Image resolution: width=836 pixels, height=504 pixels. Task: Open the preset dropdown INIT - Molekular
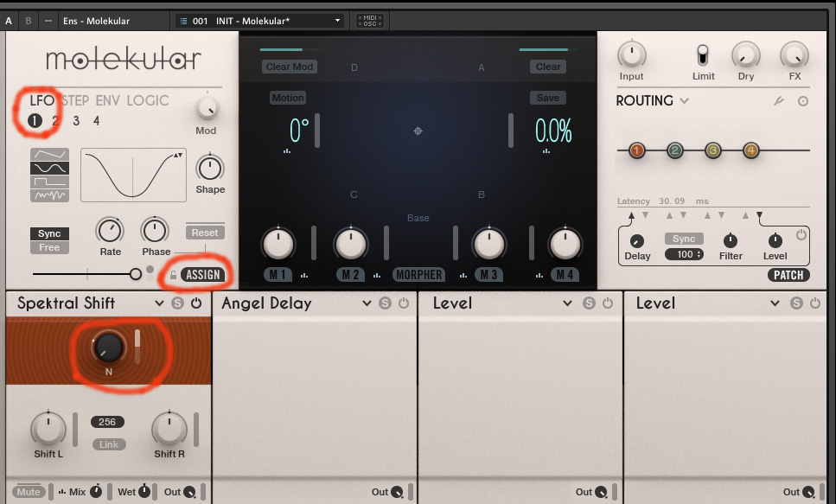click(x=259, y=21)
